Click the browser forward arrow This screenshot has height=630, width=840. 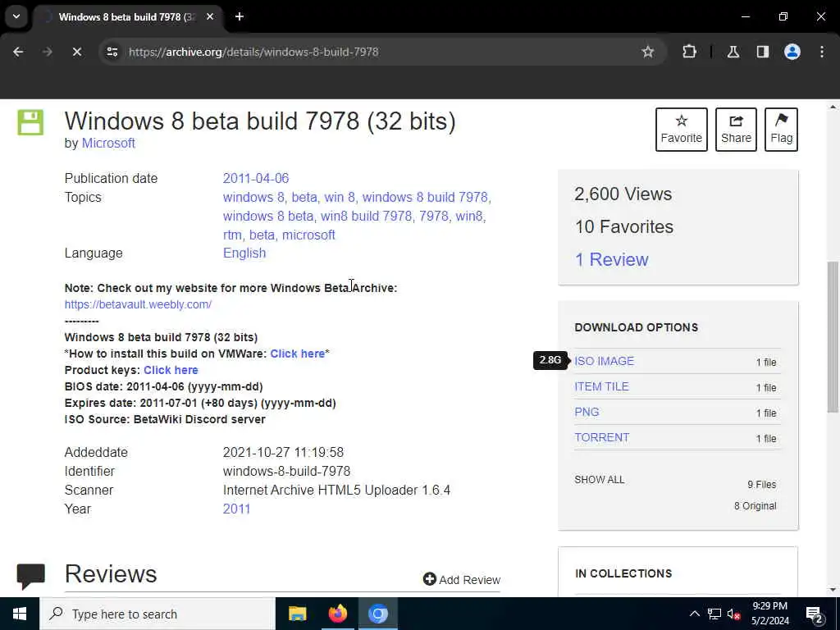coord(48,52)
